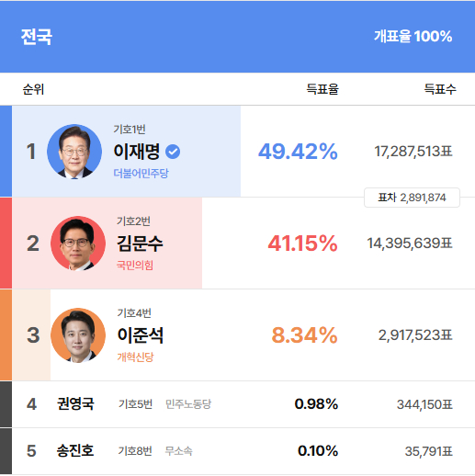Sort by the 득표율 column header
The height and width of the screenshot is (476, 475).
tap(322, 89)
